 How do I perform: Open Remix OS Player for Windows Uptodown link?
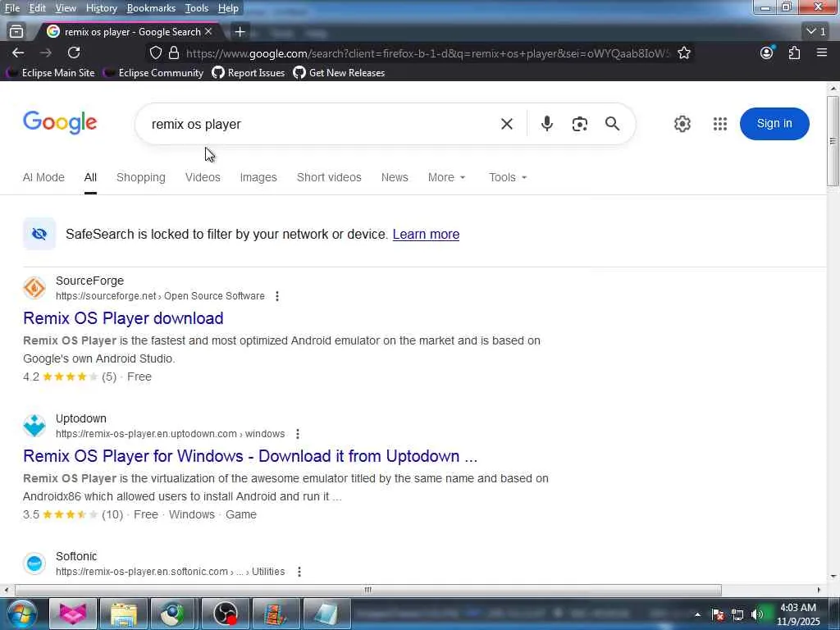[250, 456]
